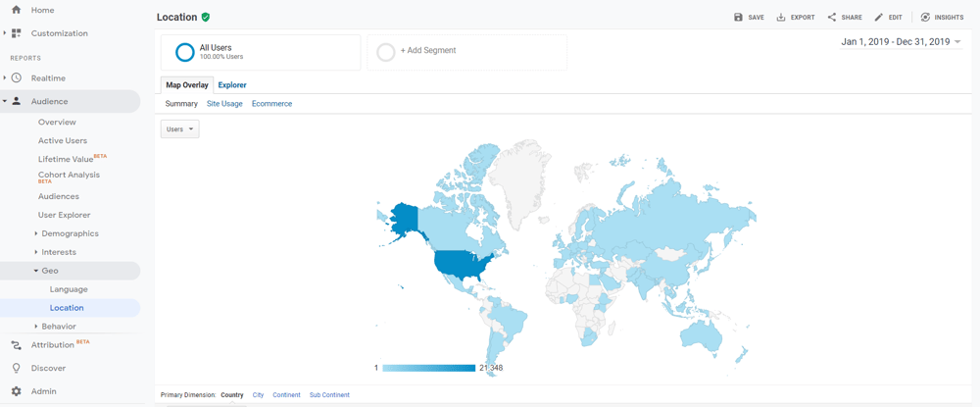
Task: Click the blue users gradient legend bar
Action: point(429,368)
